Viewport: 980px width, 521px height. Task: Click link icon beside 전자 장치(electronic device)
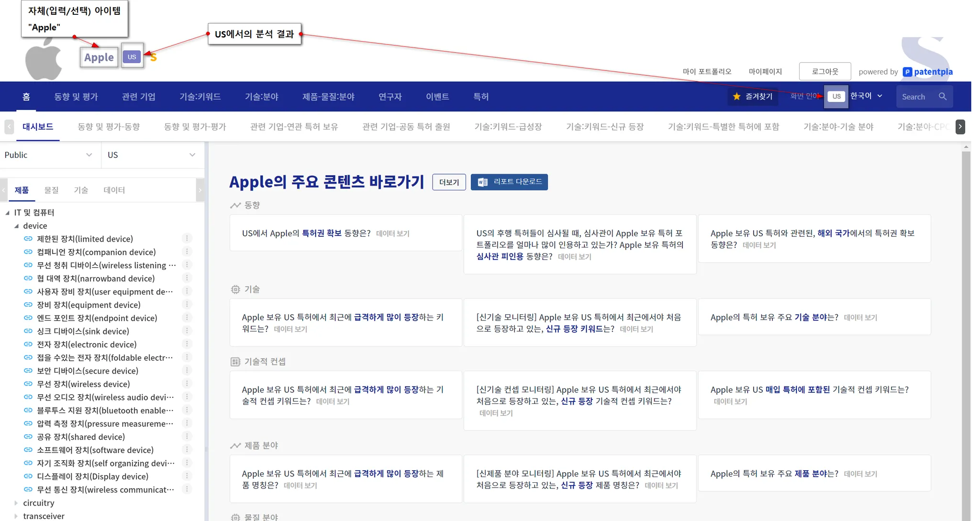(28, 344)
